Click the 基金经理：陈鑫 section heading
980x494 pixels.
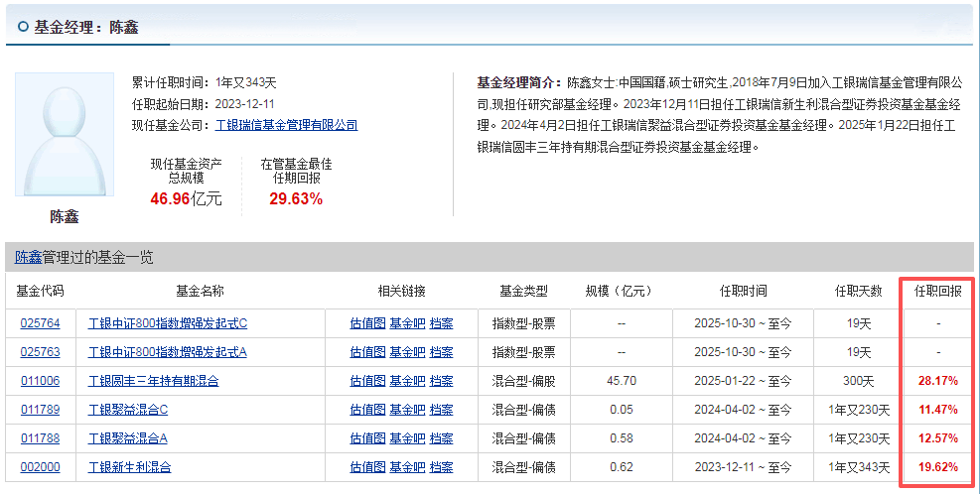coord(86,27)
